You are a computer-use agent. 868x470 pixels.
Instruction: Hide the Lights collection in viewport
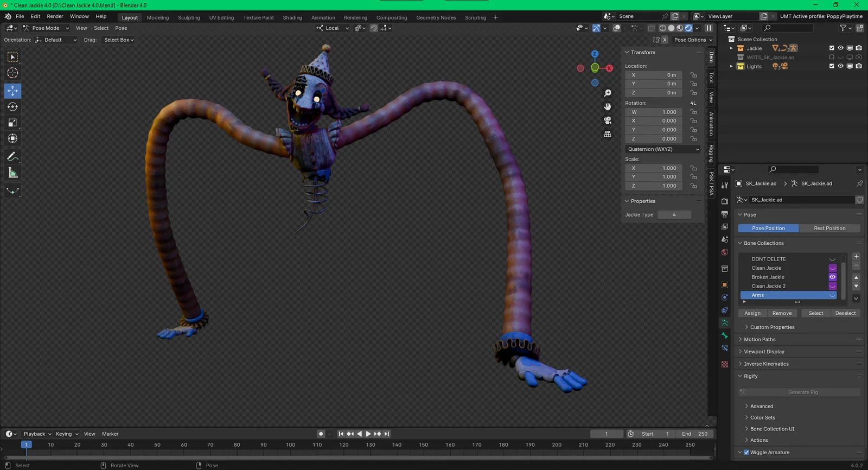coord(841,66)
